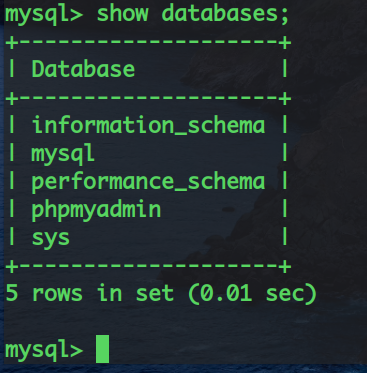
Task: Click the green block cursor
Action: 102,349
